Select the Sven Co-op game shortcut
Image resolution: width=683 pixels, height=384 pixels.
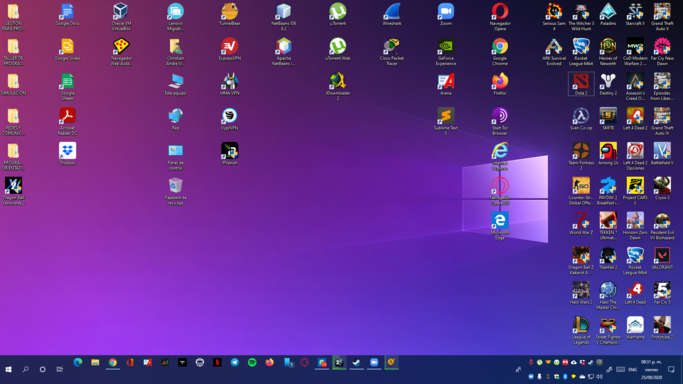point(581,119)
